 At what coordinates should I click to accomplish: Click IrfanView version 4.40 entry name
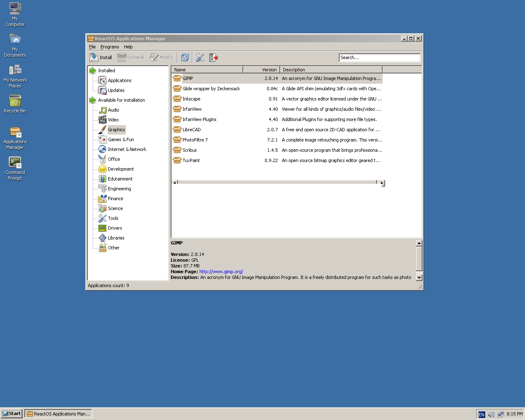tap(192, 109)
